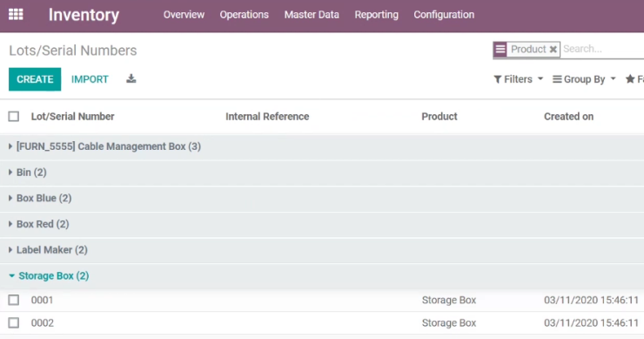
Task: Expand the Label Maker group
Action: pos(51,250)
